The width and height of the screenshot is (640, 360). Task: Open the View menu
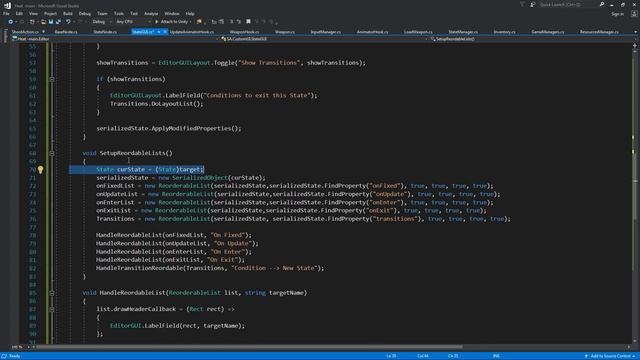(x=33, y=13)
